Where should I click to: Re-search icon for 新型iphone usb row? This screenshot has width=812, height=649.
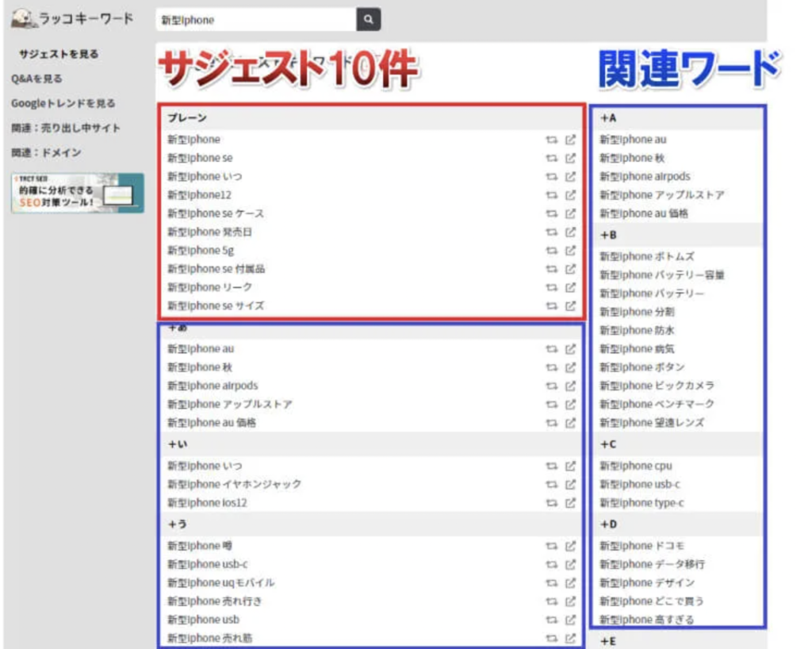click(552, 620)
